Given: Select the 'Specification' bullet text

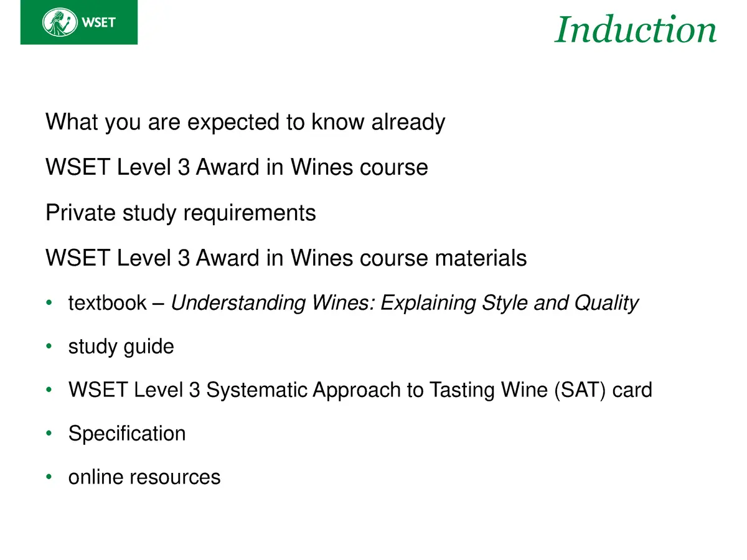Looking at the screenshot, I should click(x=127, y=434).
